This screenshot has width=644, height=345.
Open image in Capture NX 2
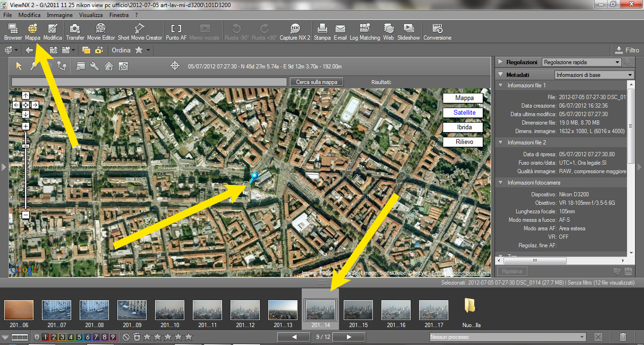pos(295,32)
